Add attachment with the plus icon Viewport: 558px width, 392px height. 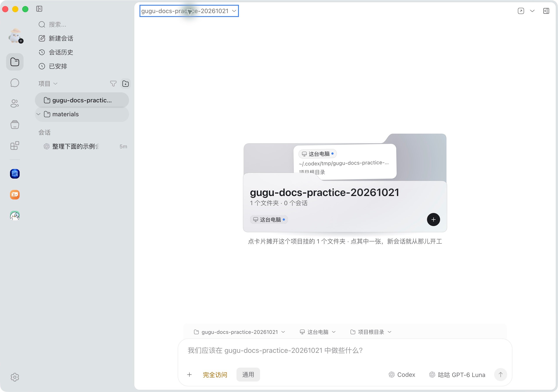point(190,375)
